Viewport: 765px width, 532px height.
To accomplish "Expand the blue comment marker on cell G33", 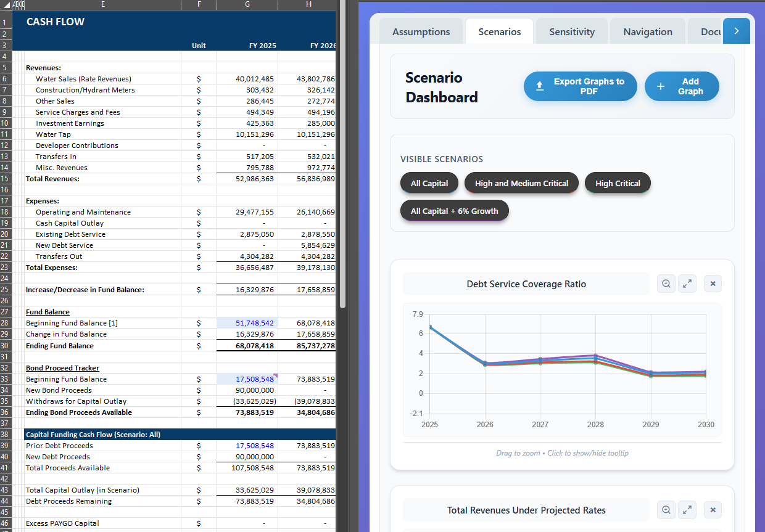I will click(x=275, y=375).
